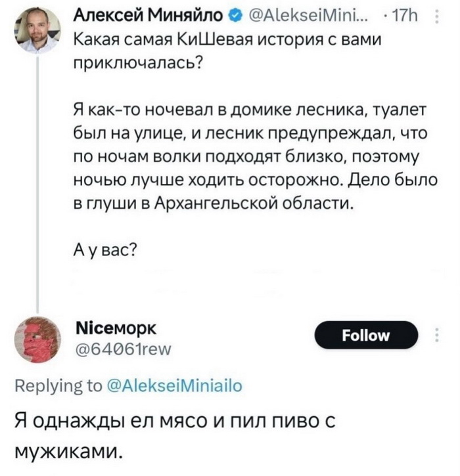This screenshot has width=460, height=476.
Task: Click the Nicemopk display name
Action: 116,328
